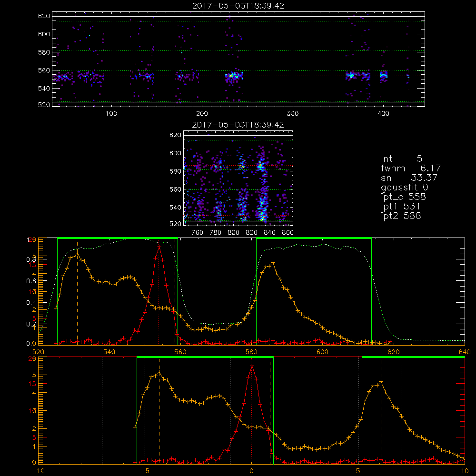Click the -5 label on bottom axis
This screenshot has height=476, width=476.
pos(145,471)
